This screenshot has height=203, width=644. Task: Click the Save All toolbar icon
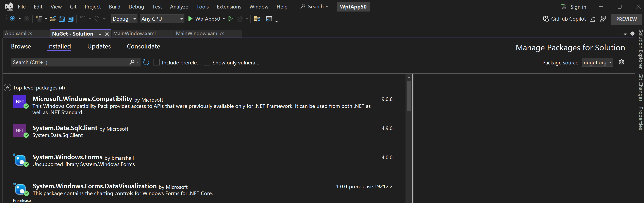point(71,19)
